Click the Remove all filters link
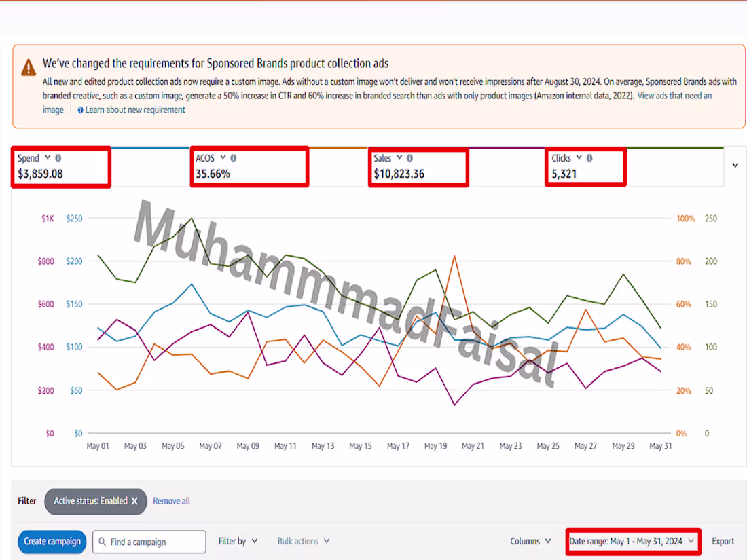The image size is (747, 560). point(172,501)
